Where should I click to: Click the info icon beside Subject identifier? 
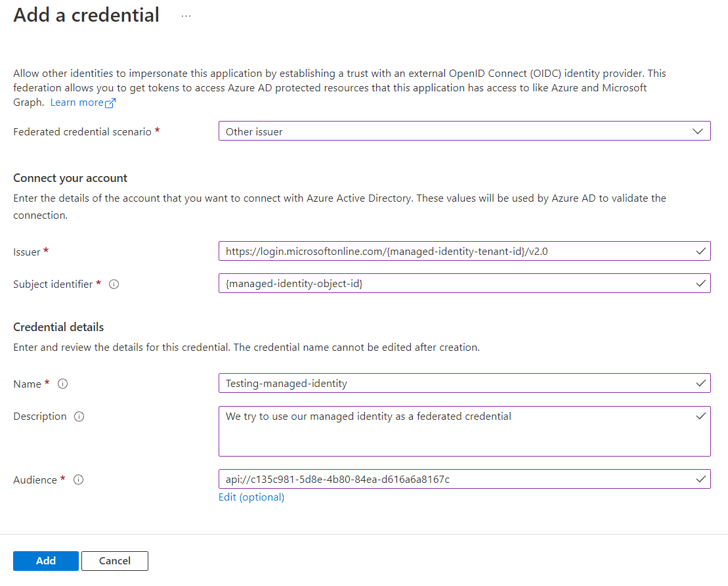coord(113,284)
